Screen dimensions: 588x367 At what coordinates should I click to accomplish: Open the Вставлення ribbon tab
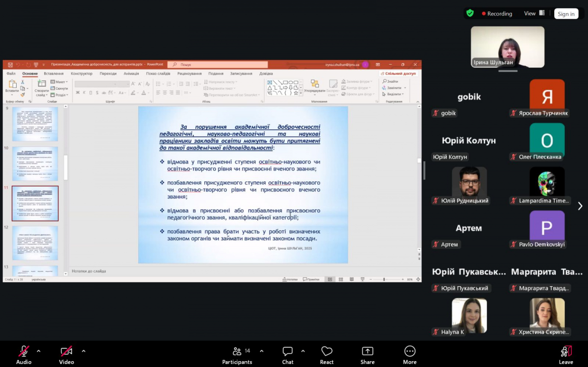pyautogui.click(x=54, y=73)
